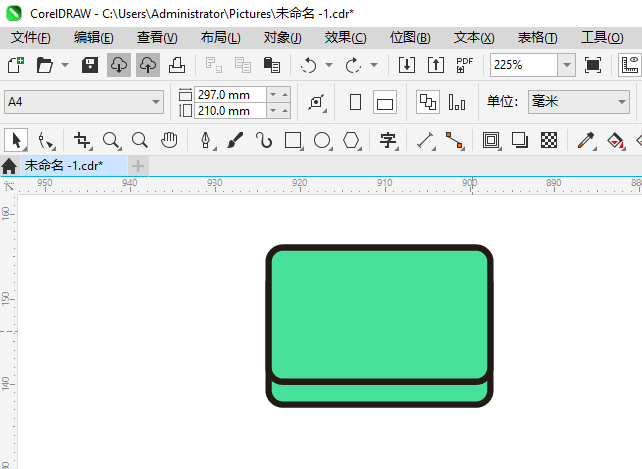Screen dimensions: 642x469
Task: Select the Interactive Fill bucket tool
Action: click(615, 140)
